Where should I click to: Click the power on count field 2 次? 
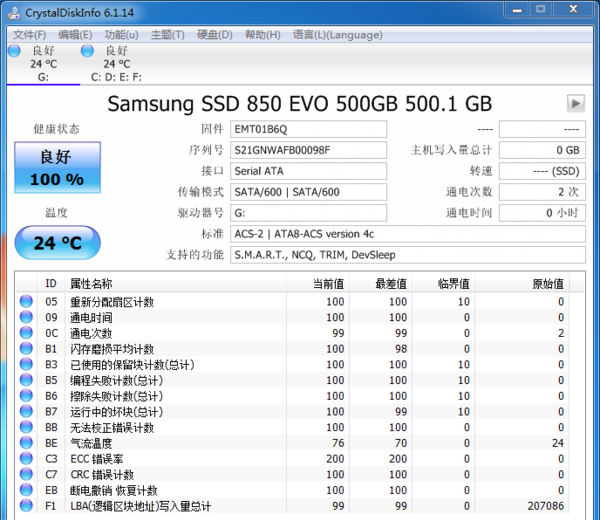point(542,192)
